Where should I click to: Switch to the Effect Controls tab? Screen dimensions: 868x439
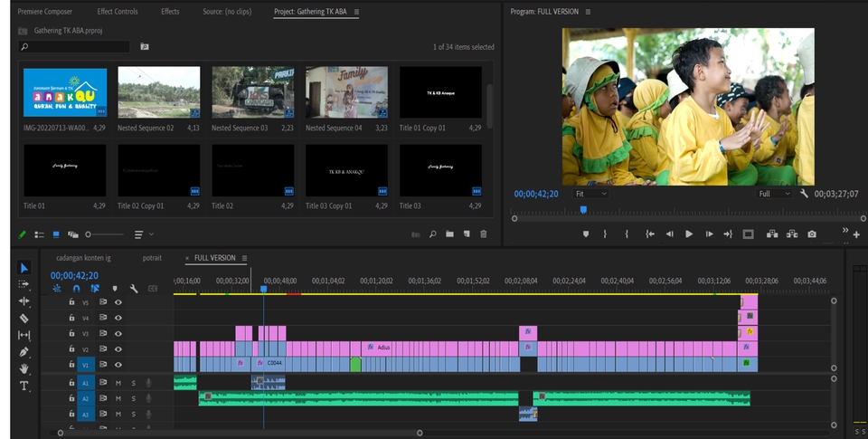coord(118,12)
